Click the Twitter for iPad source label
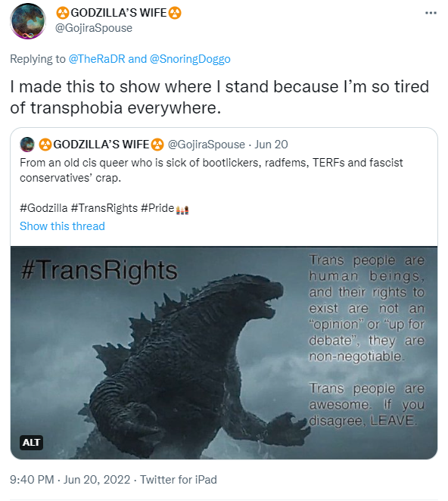 [x=179, y=480]
